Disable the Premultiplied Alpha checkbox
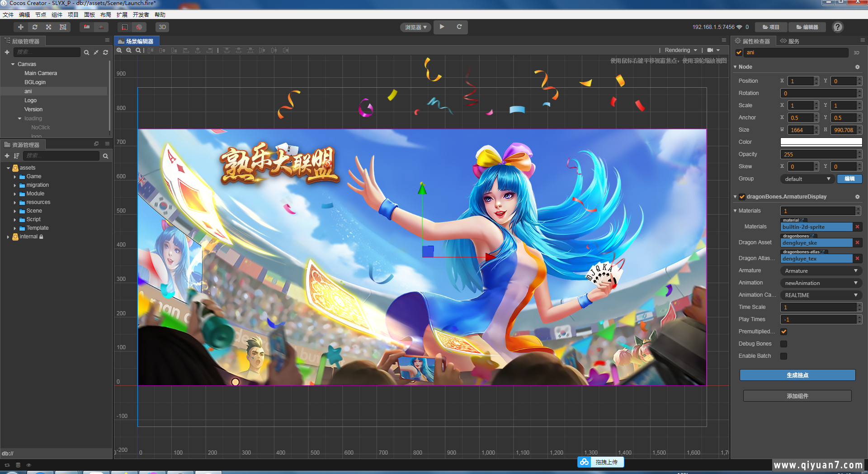 pos(784,332)
